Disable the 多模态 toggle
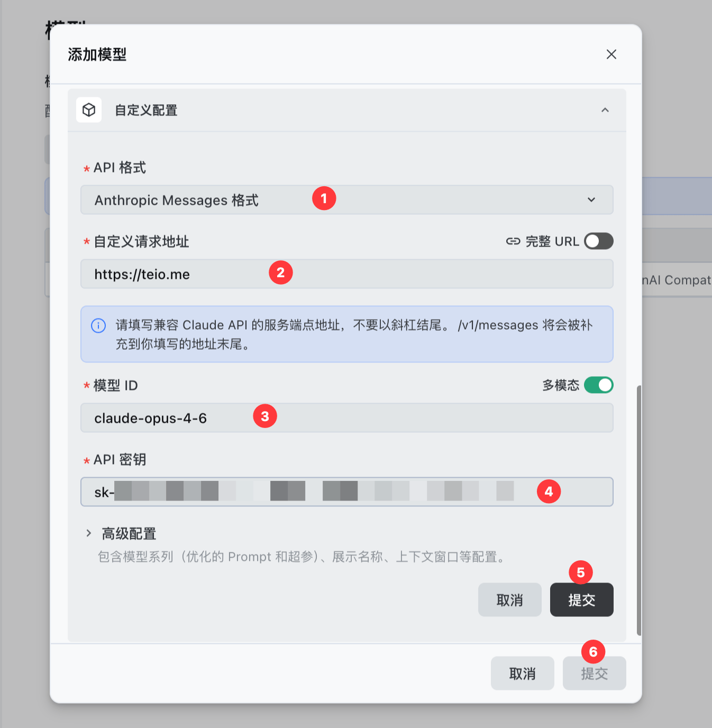Screen dimensions: 712x728 point(598,385)
